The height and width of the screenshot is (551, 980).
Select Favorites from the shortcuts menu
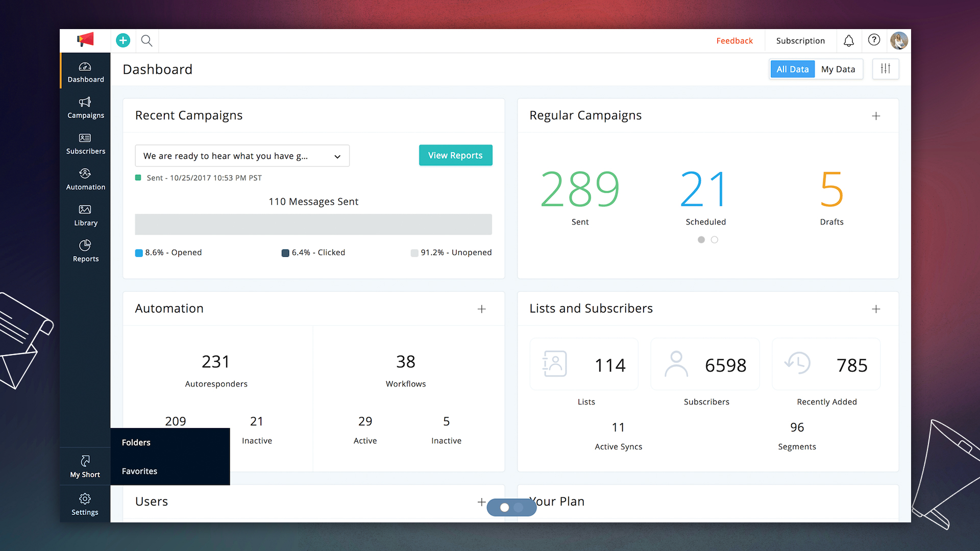click(x=170, y=471)
